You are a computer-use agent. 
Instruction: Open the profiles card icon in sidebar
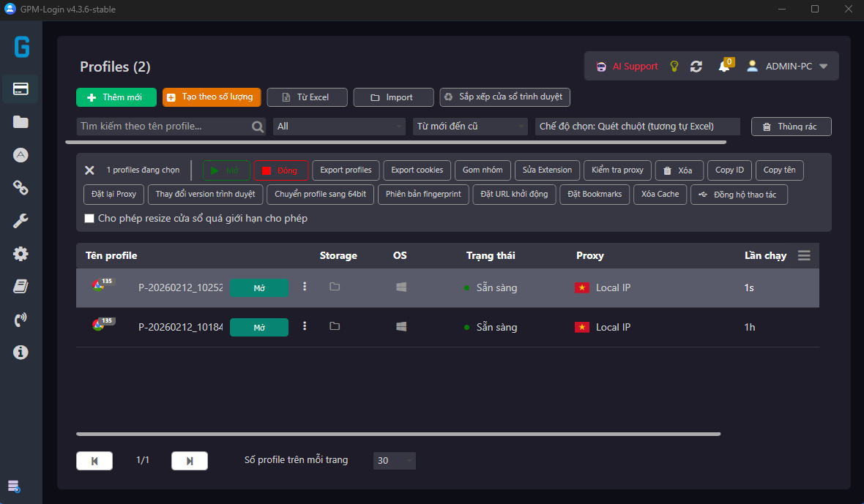[21, 89]
